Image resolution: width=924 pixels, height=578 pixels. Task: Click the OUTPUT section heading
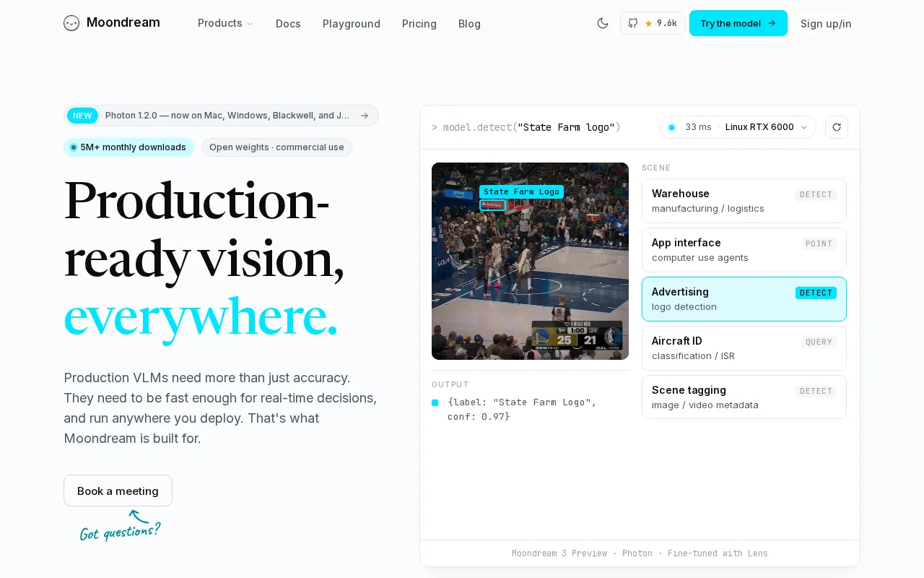[x=450, y=384]
